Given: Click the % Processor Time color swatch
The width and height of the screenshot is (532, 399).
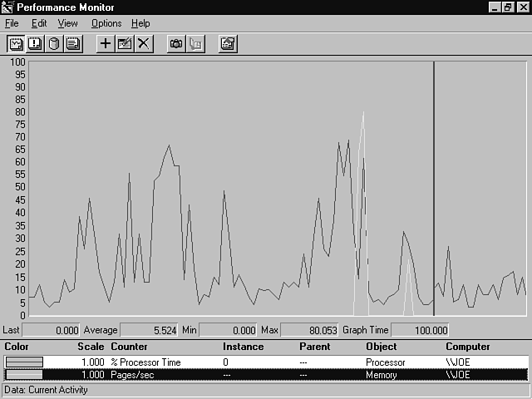Looking at the screenshot, I should (24, 362).
